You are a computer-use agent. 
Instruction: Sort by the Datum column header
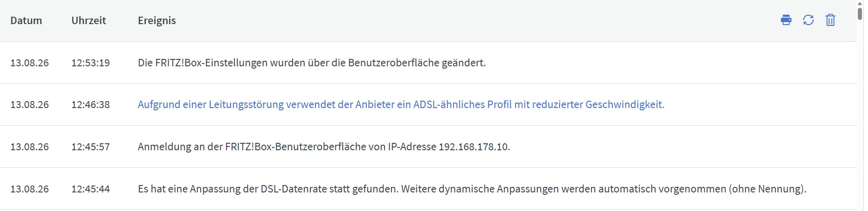pos(26,20)
